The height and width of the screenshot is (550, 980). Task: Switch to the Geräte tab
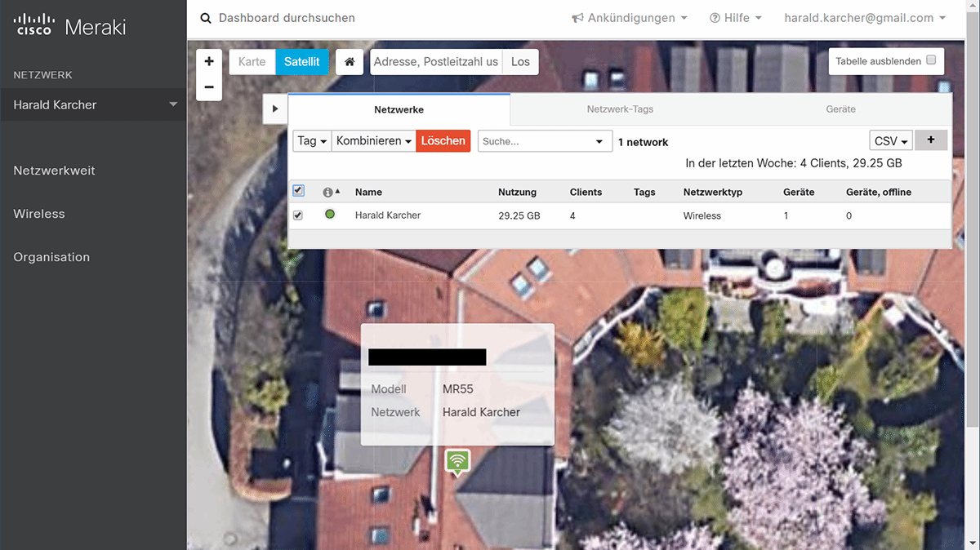pos(840,109)
